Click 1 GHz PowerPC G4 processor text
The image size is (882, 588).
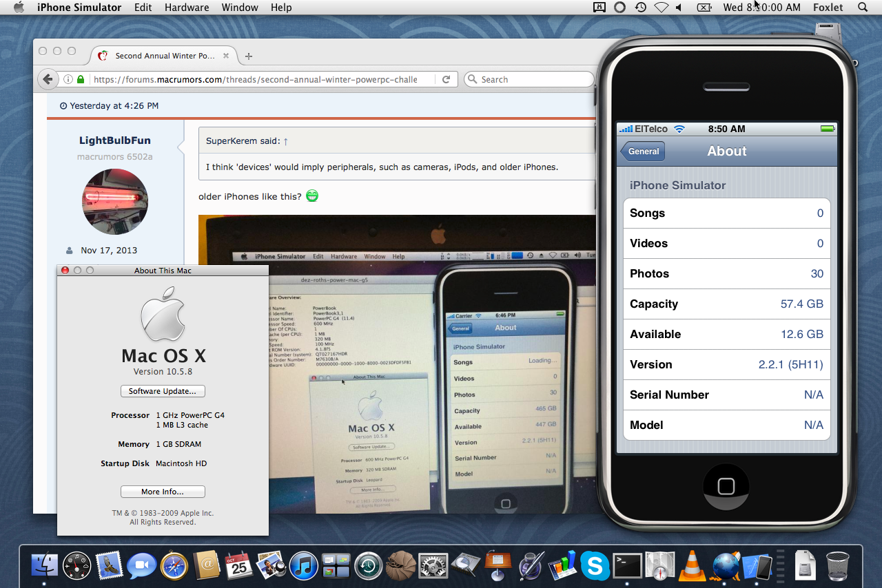190,415
